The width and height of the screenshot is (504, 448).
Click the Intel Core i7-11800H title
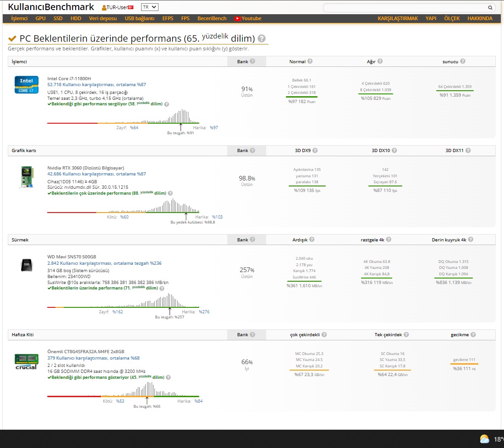[x=69, y=78]
